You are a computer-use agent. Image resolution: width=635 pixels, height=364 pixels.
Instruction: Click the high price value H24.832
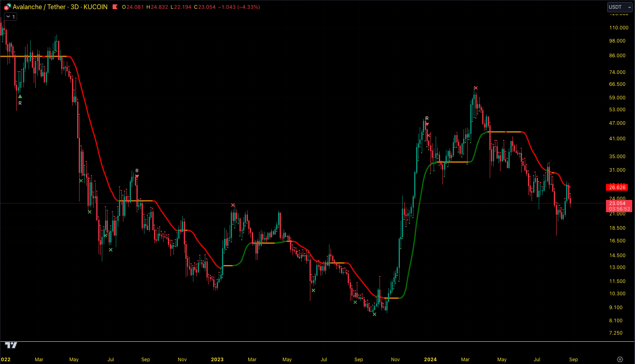pyautogui.click(x=157, y=7)
